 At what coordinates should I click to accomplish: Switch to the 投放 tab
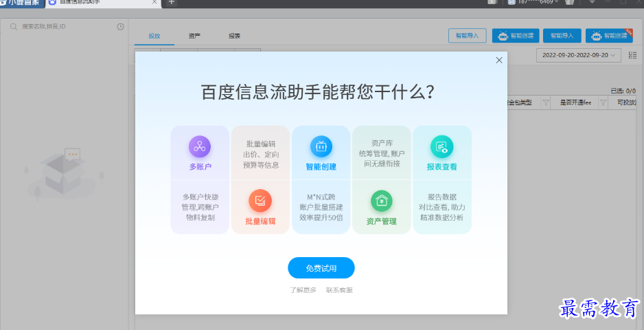154,36
